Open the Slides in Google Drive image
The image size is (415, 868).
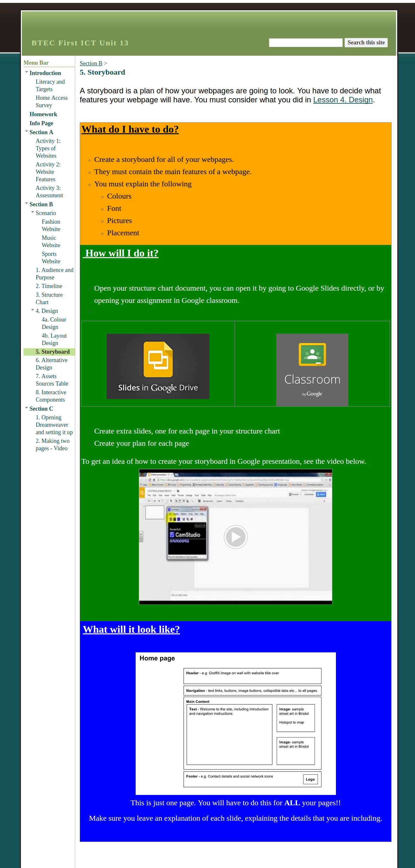[x=158, y=366]
